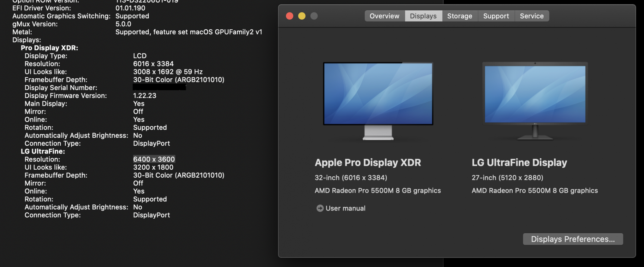This screenshot has width=644, height=267.
Task: Click the gray zoom window button
Action: (314, 16)
